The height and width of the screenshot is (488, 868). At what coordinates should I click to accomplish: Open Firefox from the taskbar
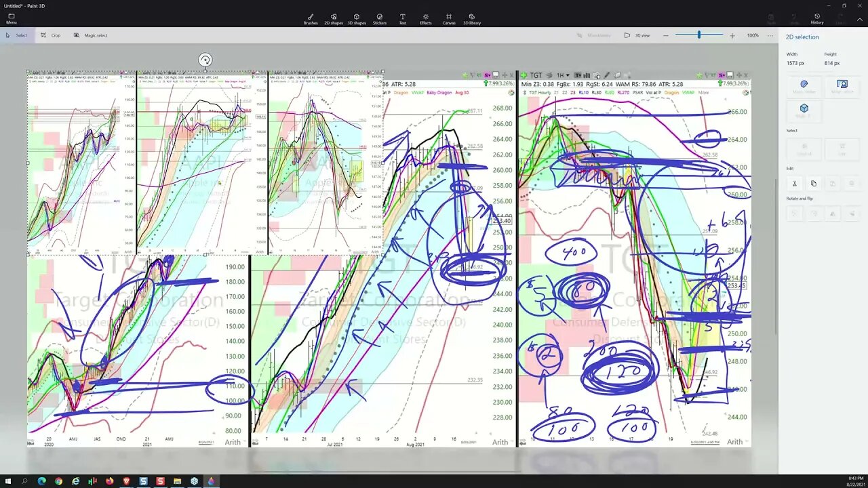click(109, 481)
